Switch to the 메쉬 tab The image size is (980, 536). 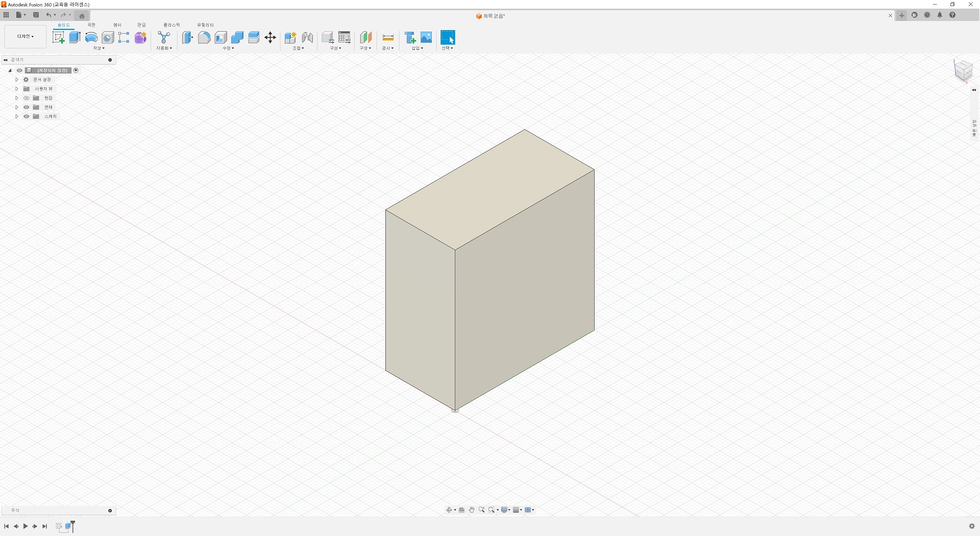pyautogui.click(x=117, y=25)
